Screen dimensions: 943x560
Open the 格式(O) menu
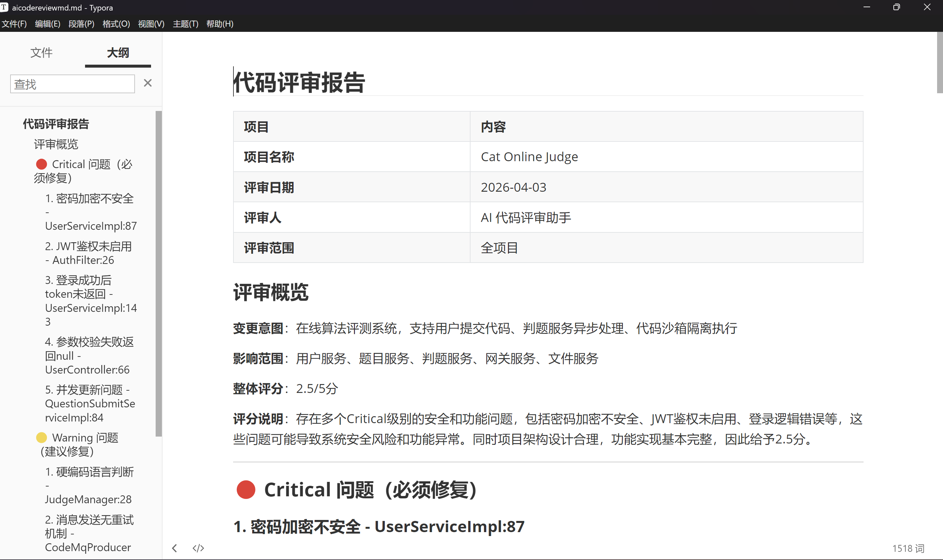pos(116,24)
